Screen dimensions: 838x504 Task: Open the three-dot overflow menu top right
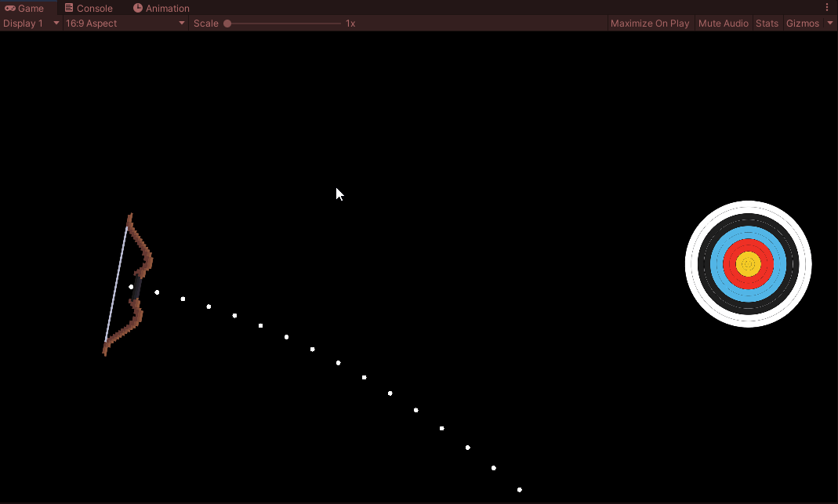coord(827,7)
